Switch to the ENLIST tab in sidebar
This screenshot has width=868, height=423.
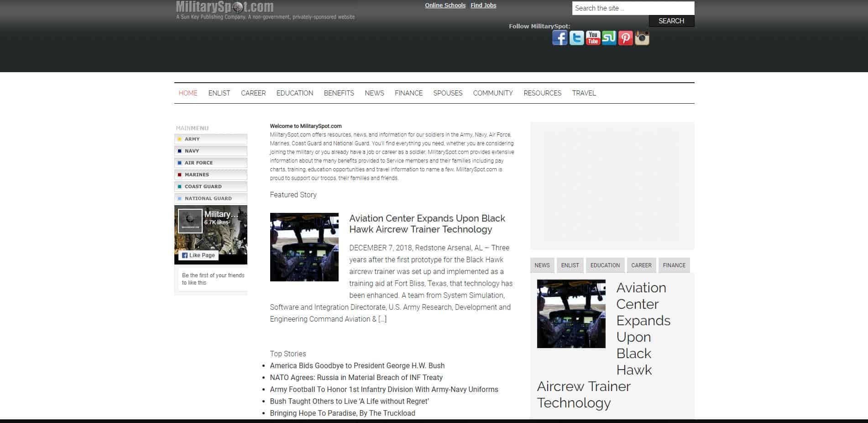click(x=570, y=265)
